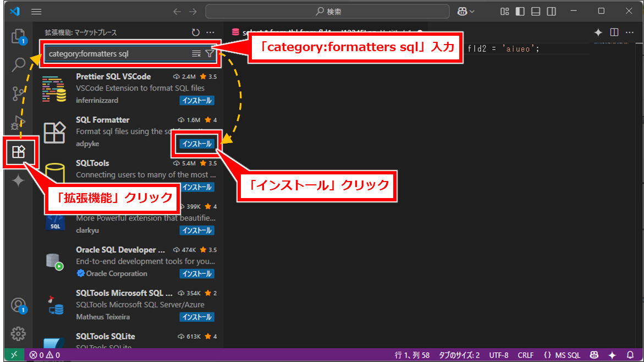
Task: Click line and column indicator 行 1, 列 58
Action: tap(412, 355)
